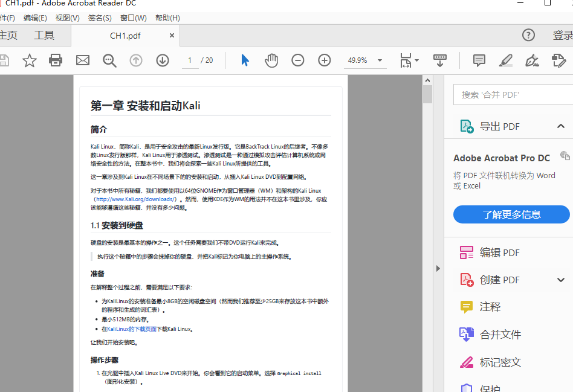The image size is (573, 392).
Task: Bookmark with the star icon
Action: [29, 60]
